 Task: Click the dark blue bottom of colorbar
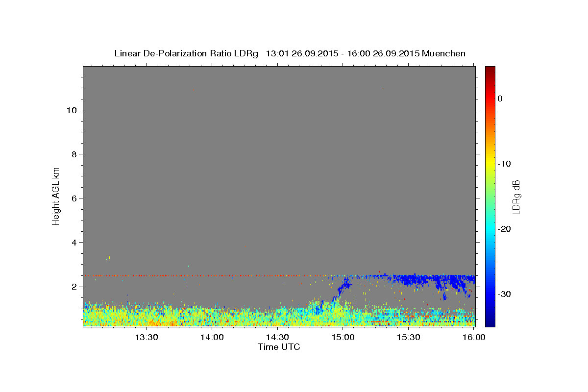tap(490, 321)
